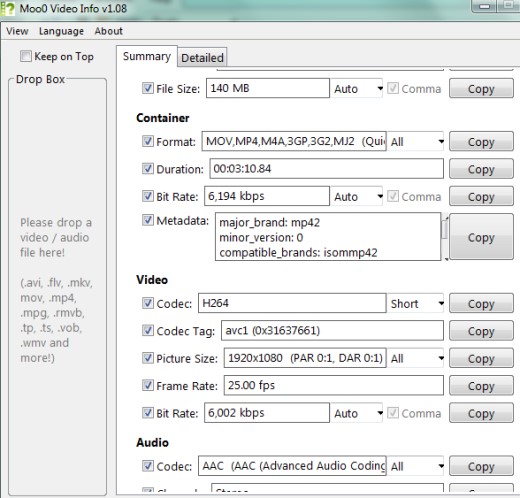Uncheck the File Size checkbox

tap(148, 88)
